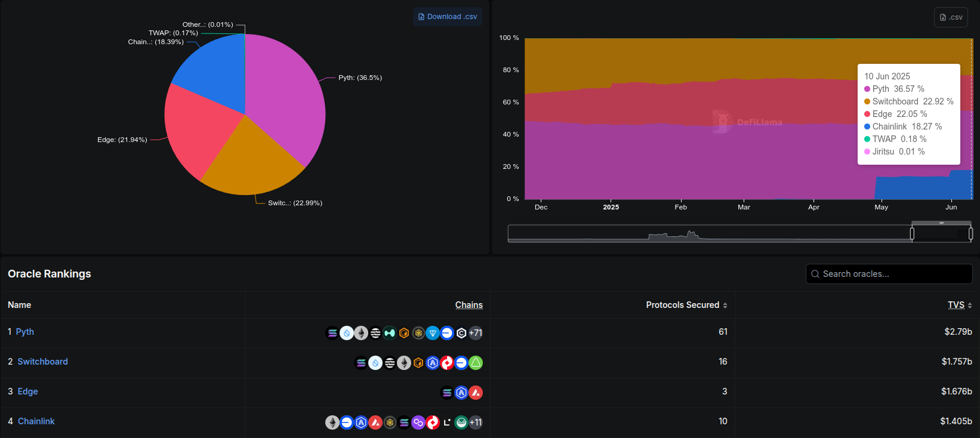Image resolution: width=980 pixels, height=438 pixels.
Task: Click the BNB chain icon in the Pyth row
Action: click(x=418, y=333)
